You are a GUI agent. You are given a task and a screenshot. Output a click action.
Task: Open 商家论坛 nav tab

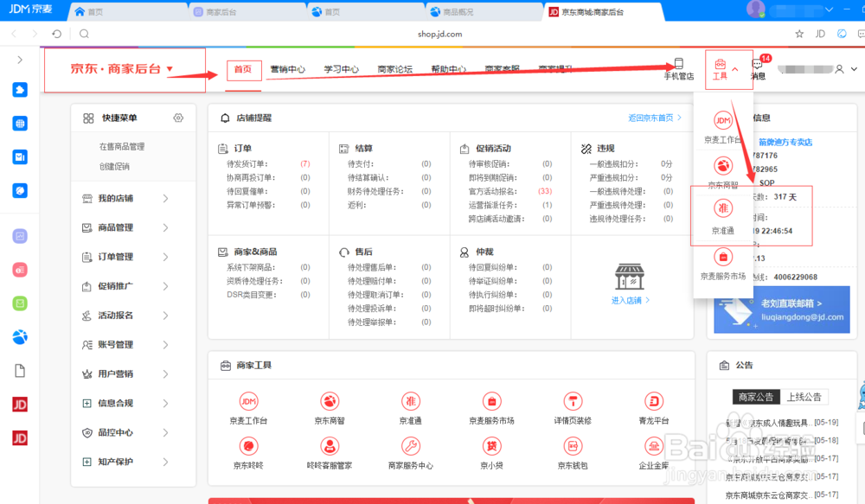(395, 69)
